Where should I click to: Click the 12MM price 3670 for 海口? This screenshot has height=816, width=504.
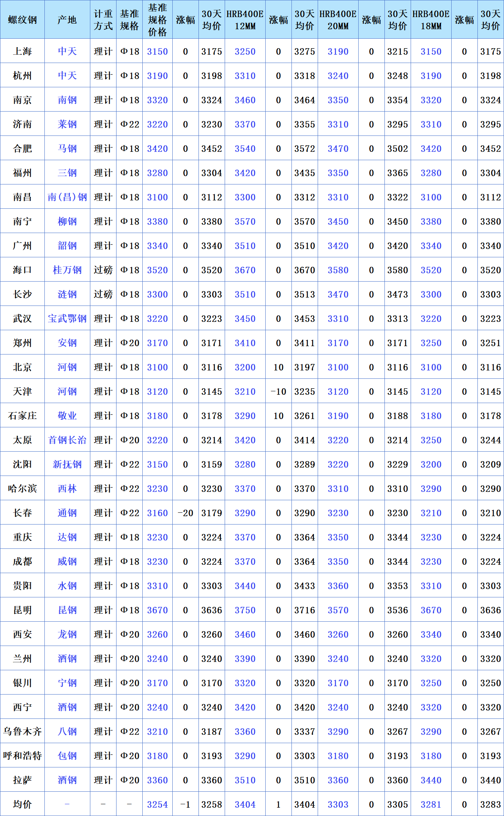click(x=245, y=270)
